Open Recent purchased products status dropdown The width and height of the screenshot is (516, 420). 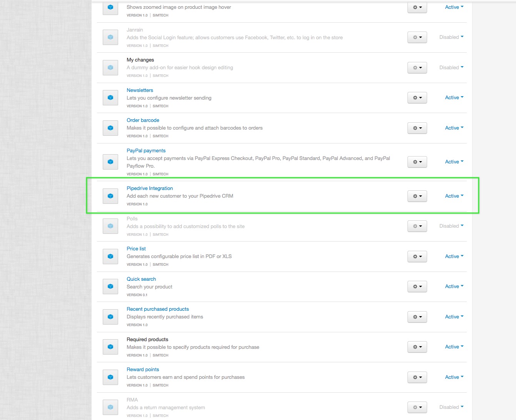pyautogui.click(x=454, y=317)
